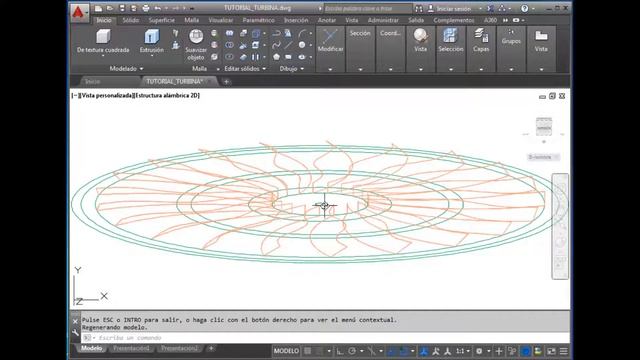Select the arc tool in Dibujo
Screen dimensions: 640x360
(302, 33)
